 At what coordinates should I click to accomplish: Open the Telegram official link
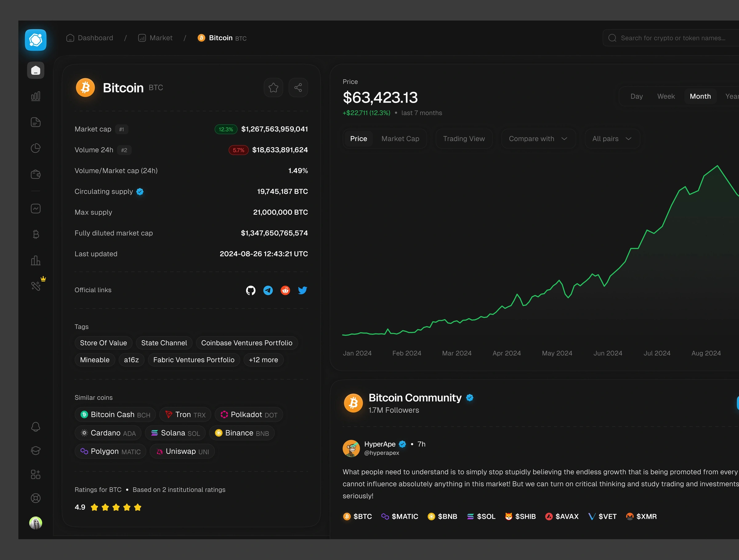tap(268, 291)
